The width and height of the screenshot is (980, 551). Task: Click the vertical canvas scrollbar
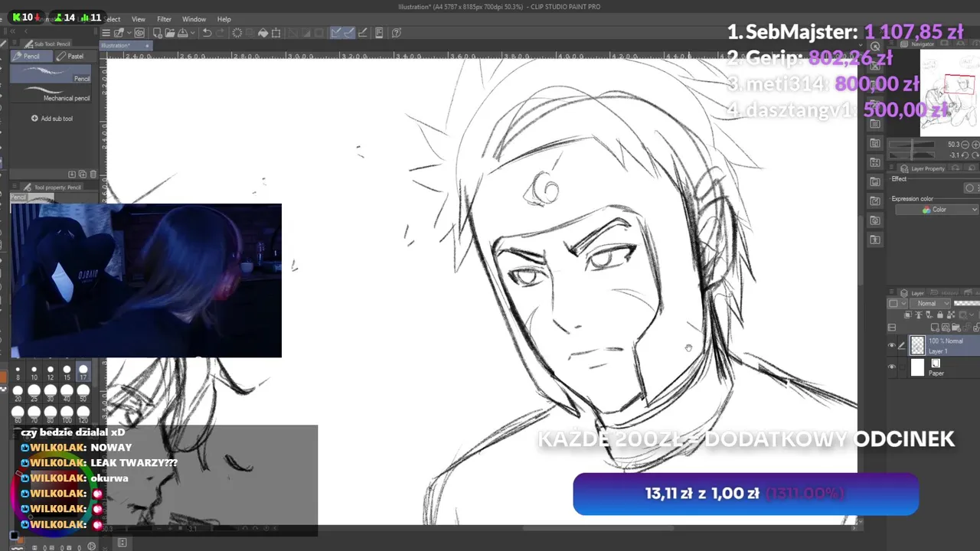(861, 249)
